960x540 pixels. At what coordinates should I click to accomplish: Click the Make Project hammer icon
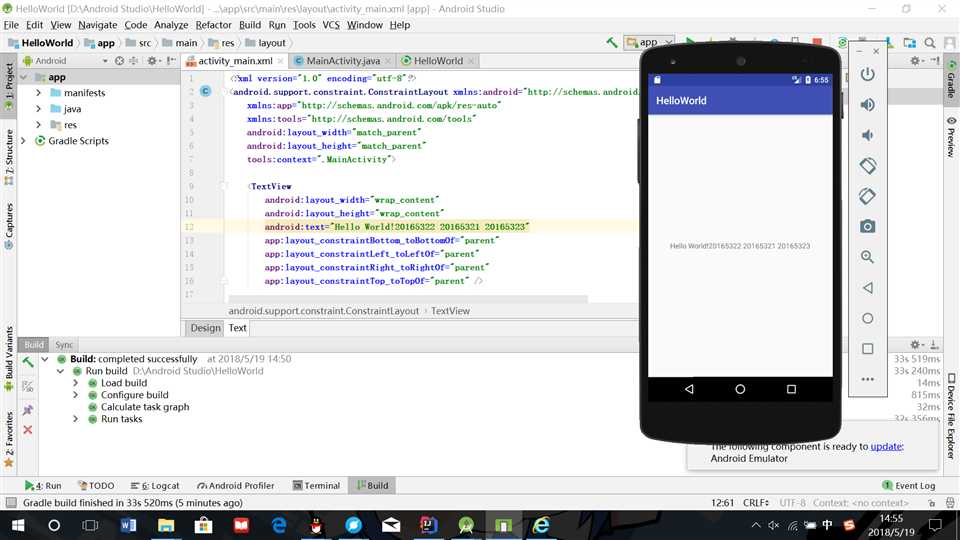[x=612, y=42]
